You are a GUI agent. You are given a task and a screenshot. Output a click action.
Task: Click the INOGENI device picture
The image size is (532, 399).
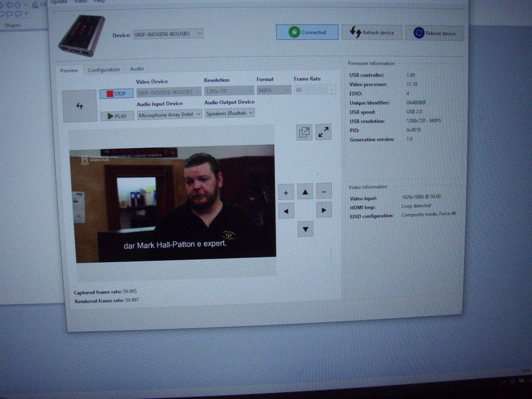82,35
